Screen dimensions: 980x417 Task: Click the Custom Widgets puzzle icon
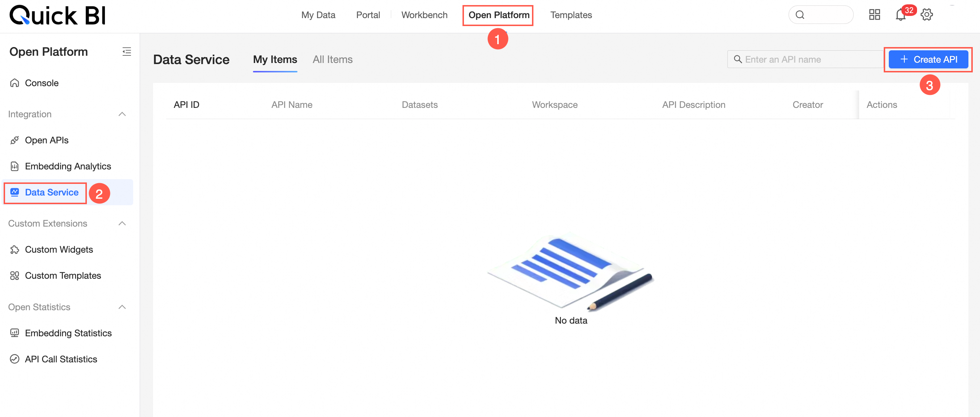(14, 250)
